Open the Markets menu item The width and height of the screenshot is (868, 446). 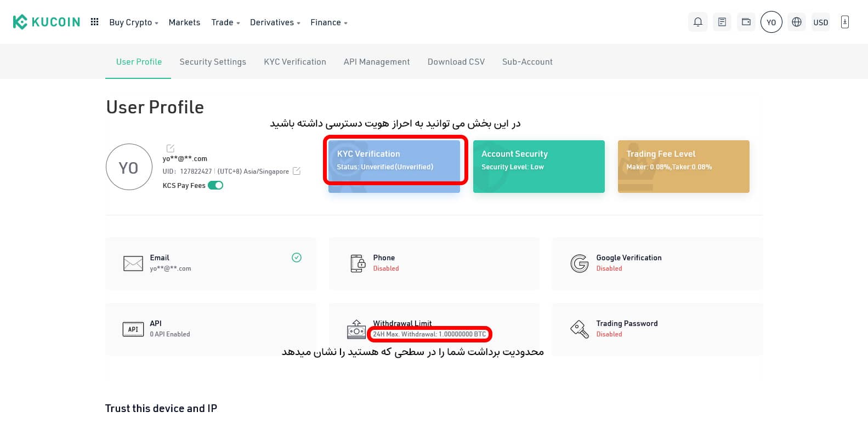click(x=184, y=22)
